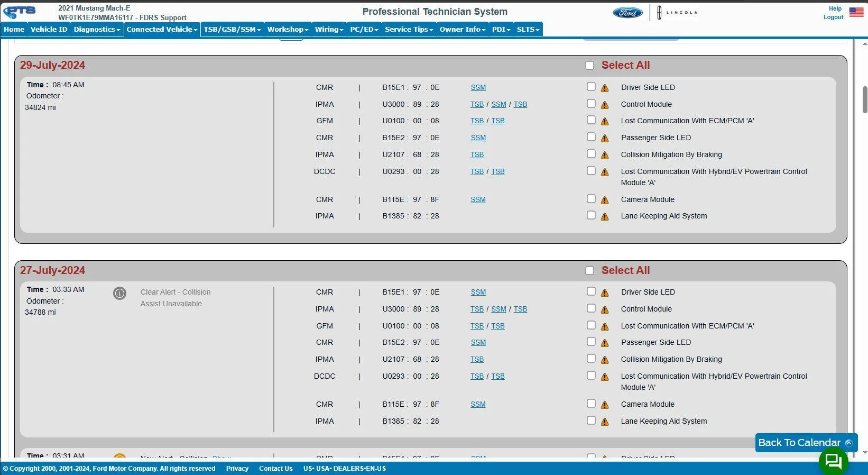Click warning icon for 29-July Lost Communication ECM/PCM

[605, 121]
